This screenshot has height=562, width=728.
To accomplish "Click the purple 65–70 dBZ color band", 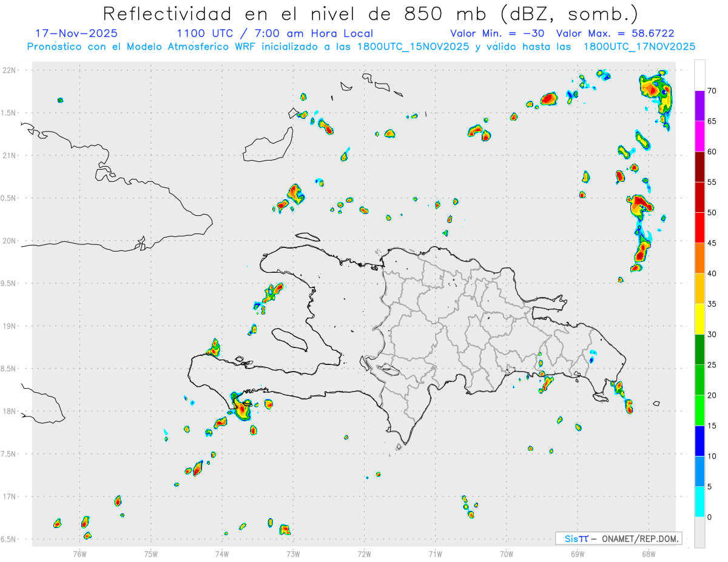I will [x=699, y=105].
